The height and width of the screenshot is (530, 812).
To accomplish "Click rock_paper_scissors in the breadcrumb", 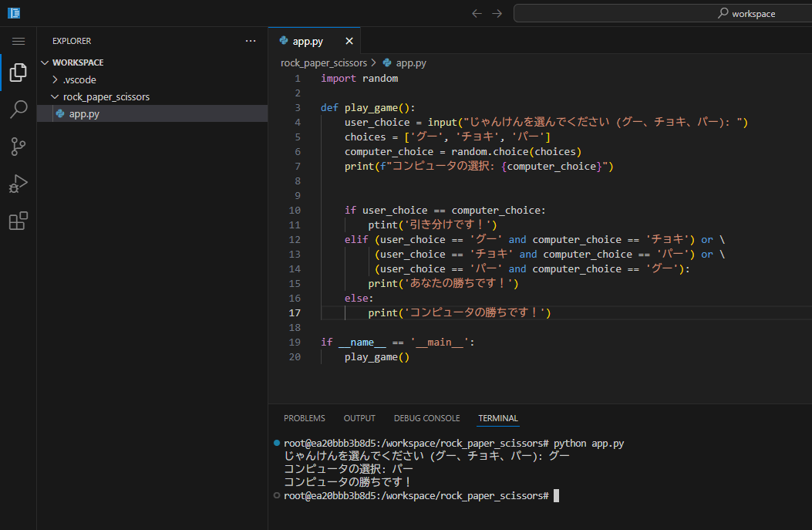I will click(324, 63).
